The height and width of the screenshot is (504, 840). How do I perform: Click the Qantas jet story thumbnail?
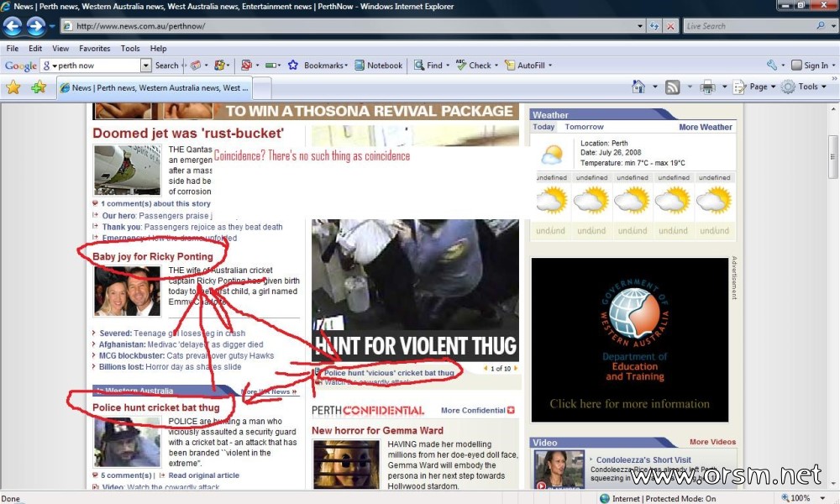pos(127,170)
